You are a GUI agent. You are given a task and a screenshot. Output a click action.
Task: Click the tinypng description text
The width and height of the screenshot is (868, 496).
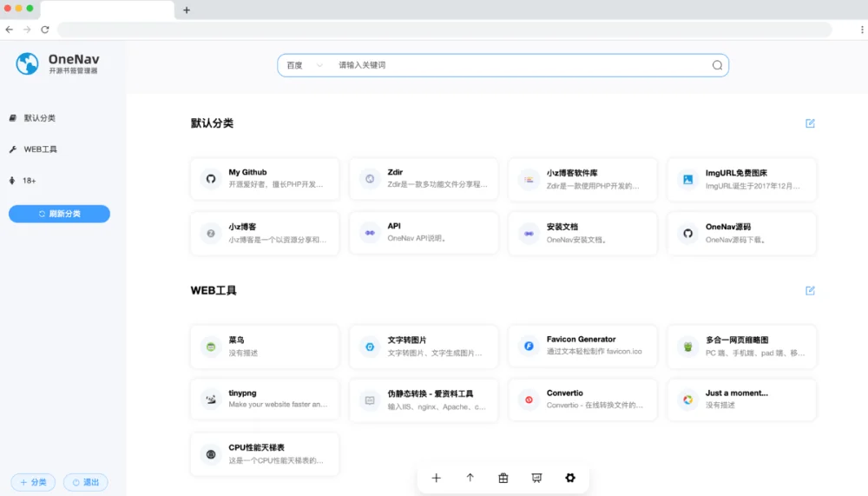click(x=278, y=405)
